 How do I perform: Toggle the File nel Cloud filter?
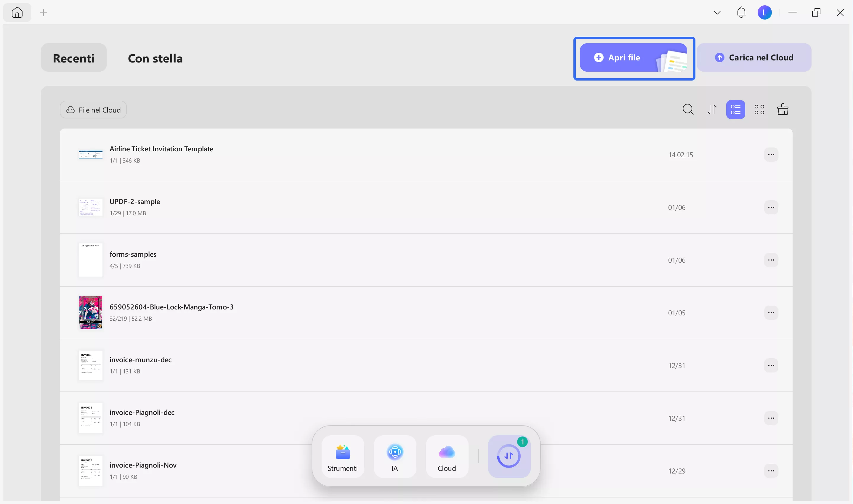point(93,110)
